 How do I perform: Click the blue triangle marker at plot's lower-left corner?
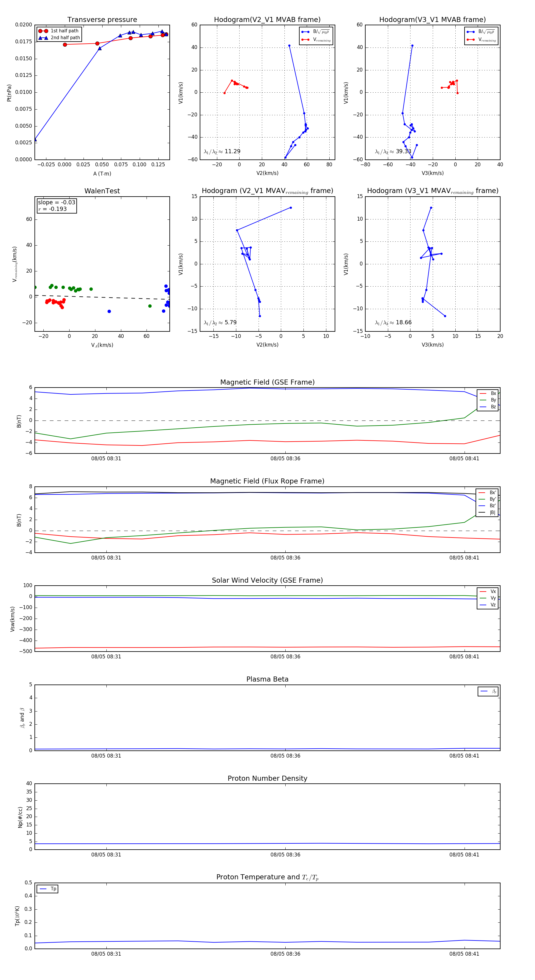pyautogui.click(x=35, y=140)
